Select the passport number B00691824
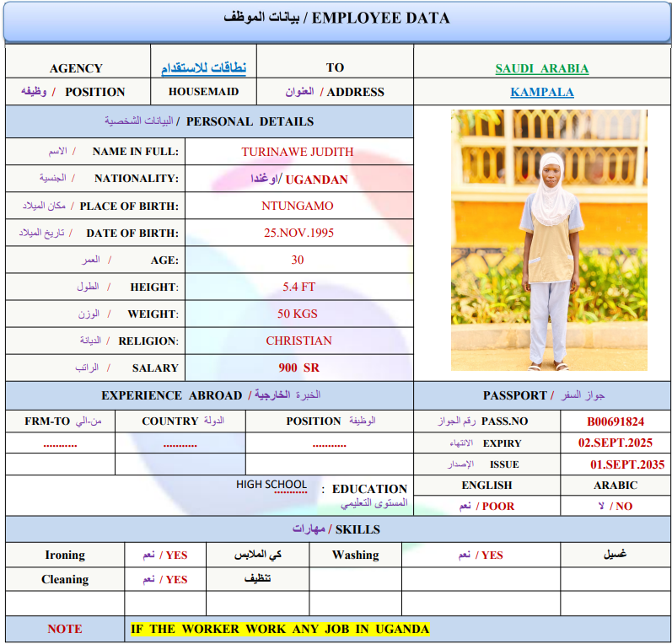This screenshot has width=672, height=644. click(616, 421)
